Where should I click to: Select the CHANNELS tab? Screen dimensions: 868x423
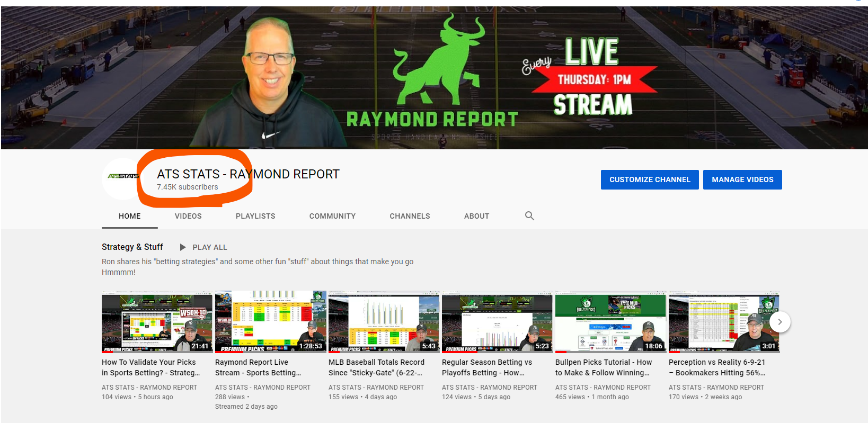[x=410, y=216]
